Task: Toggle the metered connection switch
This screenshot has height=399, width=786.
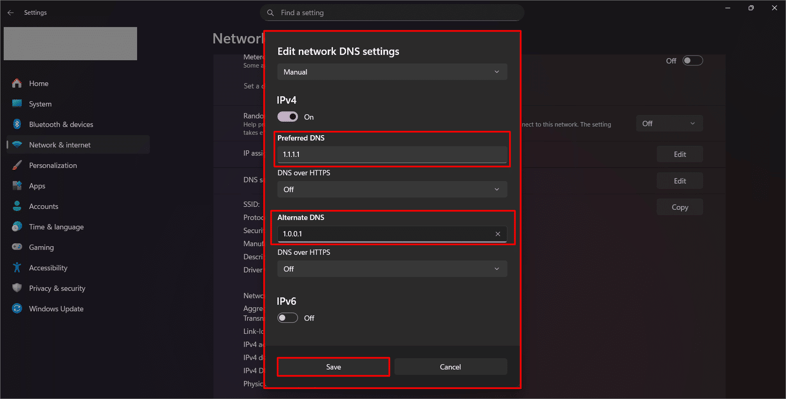Action: point(693,61)
